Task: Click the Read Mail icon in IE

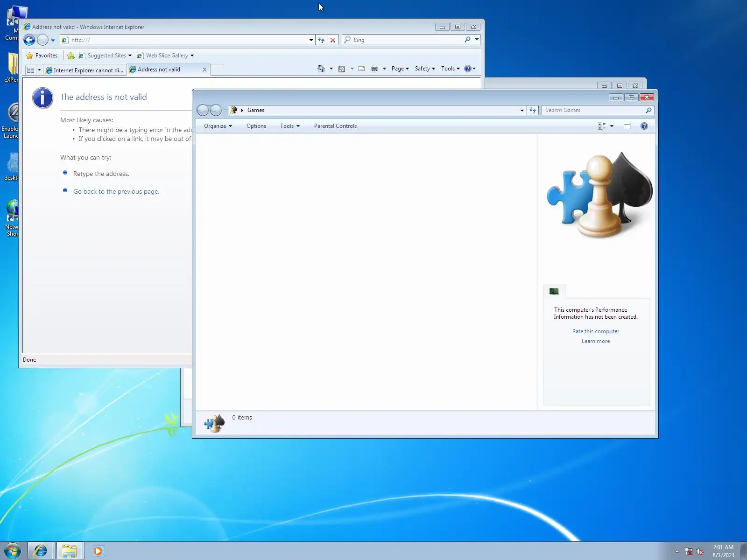Action: 361,69
